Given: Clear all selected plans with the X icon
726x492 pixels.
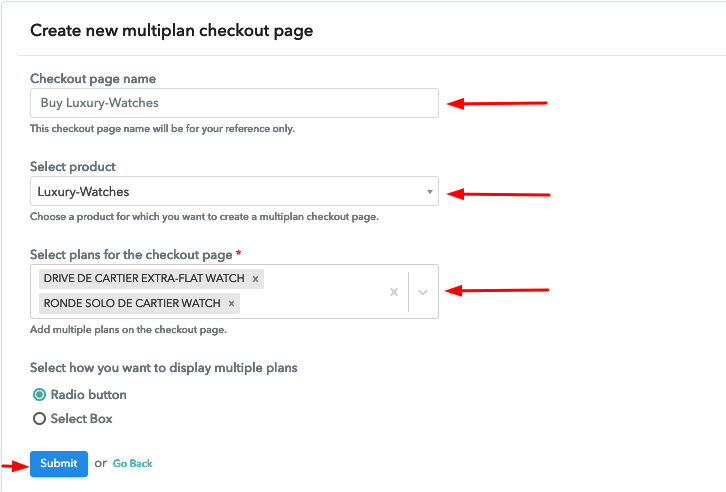Looking at the screenshot, I should pyautogui.click(x=394, y=292).
